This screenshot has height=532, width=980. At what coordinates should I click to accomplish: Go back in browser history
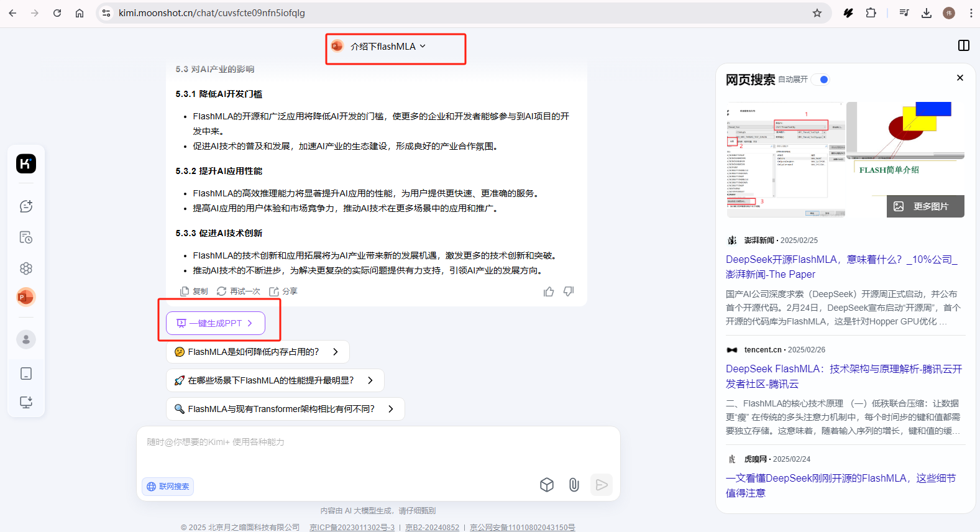pyautogui.click(x=12, y=13)
